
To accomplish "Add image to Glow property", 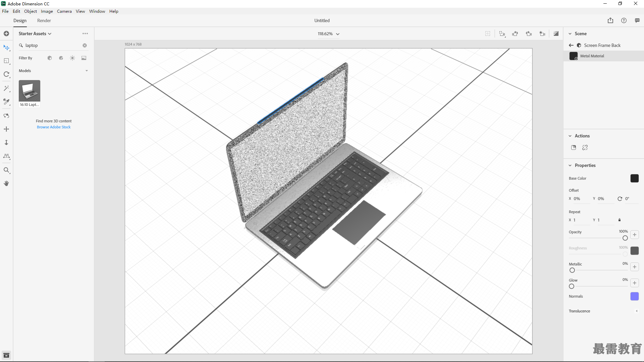I will pyautogui.click(x=635, y=283).
